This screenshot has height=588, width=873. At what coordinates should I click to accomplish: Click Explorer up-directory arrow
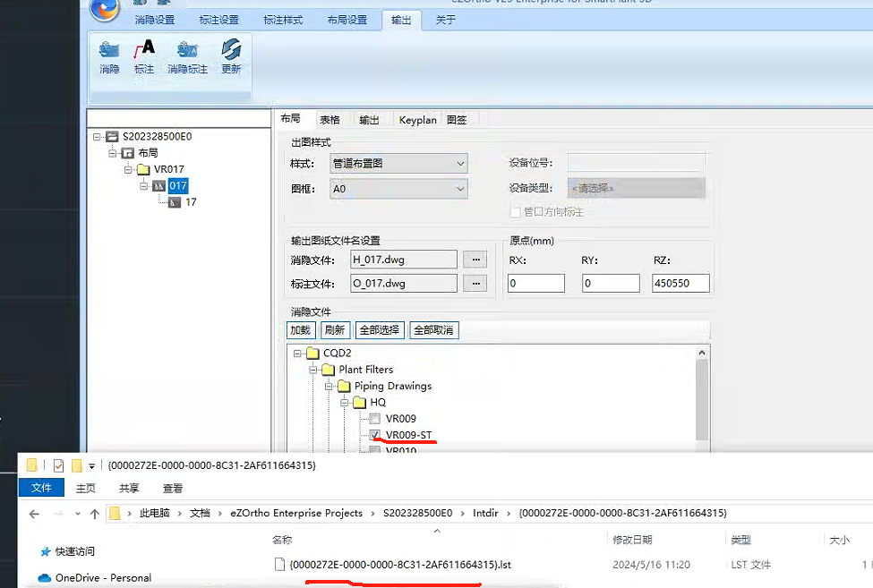coord(95,514)
